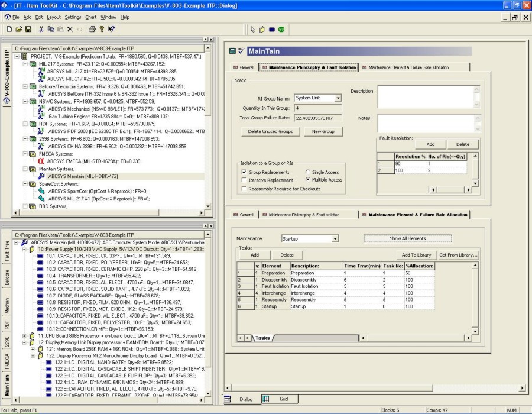532x414 pixels.
Task: Click the Quantity In This Group field
Action: coord(318,108)
